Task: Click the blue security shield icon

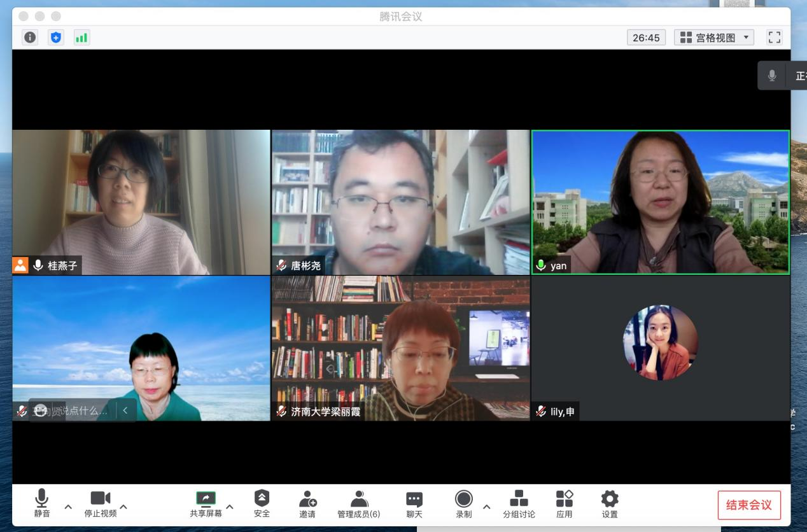Action: click(x=56, y=38)
